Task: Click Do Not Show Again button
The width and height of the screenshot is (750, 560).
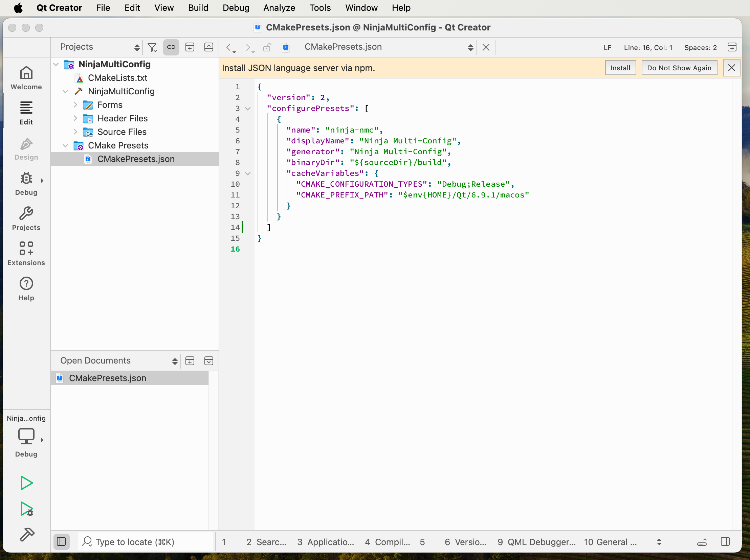Action: click(679, 68)
